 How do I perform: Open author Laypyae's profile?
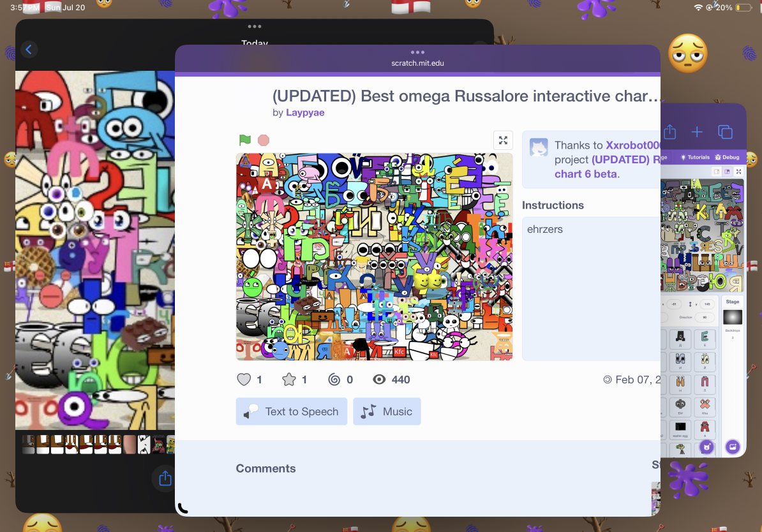[x=305, y=113]
